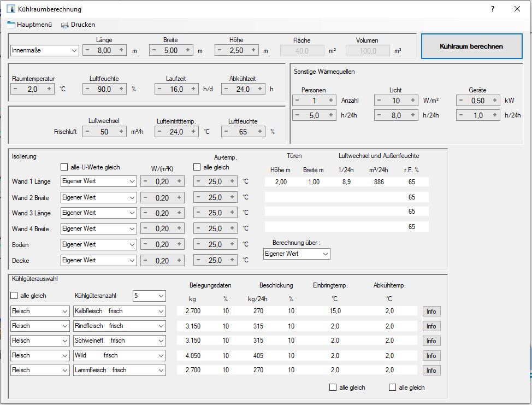This screenshot has width=532, height=405.
Task: Increase Abkühlzeit with its plus button
Action: pos(260,89)
